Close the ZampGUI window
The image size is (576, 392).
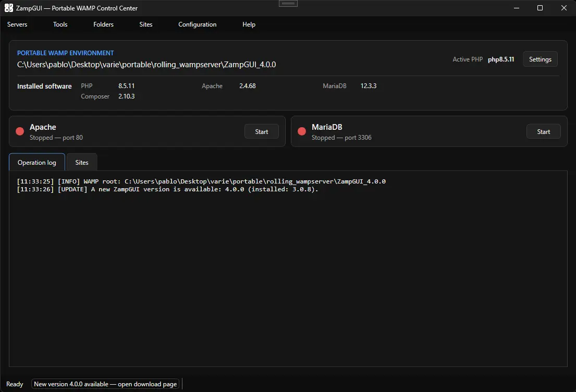coord(564,8)
